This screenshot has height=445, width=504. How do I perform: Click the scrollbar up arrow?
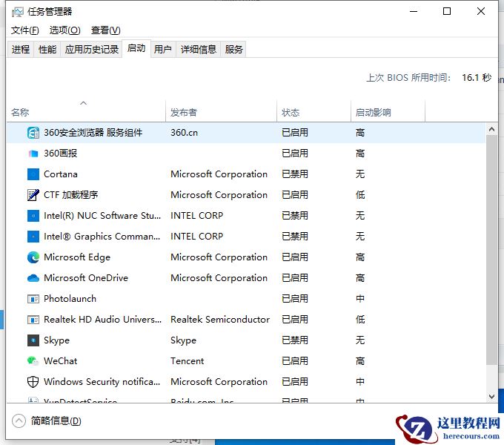tap(491, 129)
